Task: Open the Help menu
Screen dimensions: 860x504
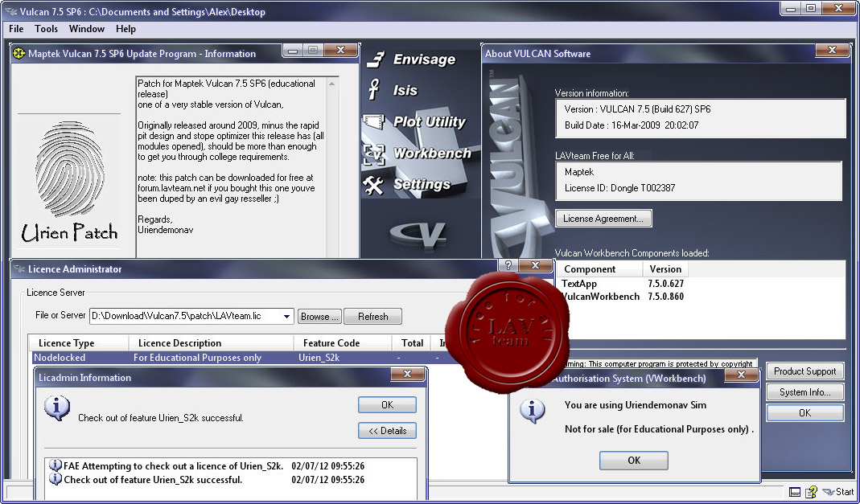Action: click(x=126, y=29)
